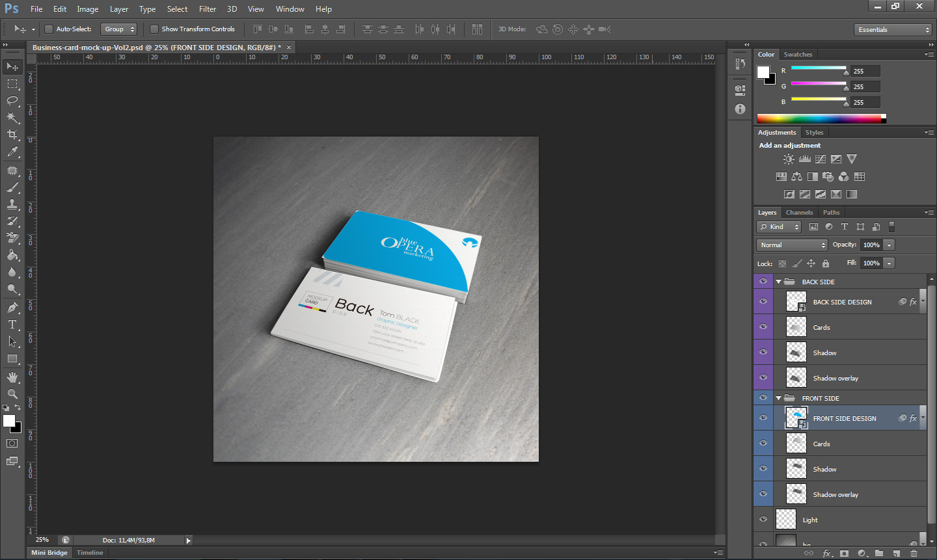
Task: Switch to the Channels tab
Action: coord(799,213)
